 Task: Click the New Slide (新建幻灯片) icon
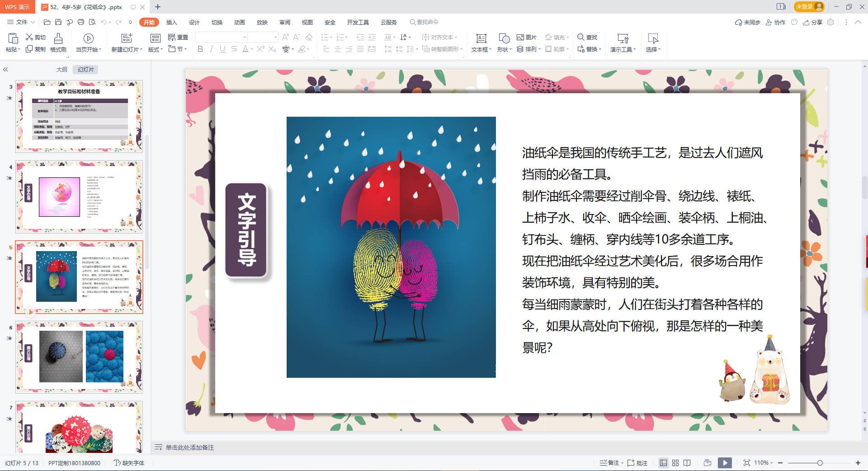tap(127, 38)
